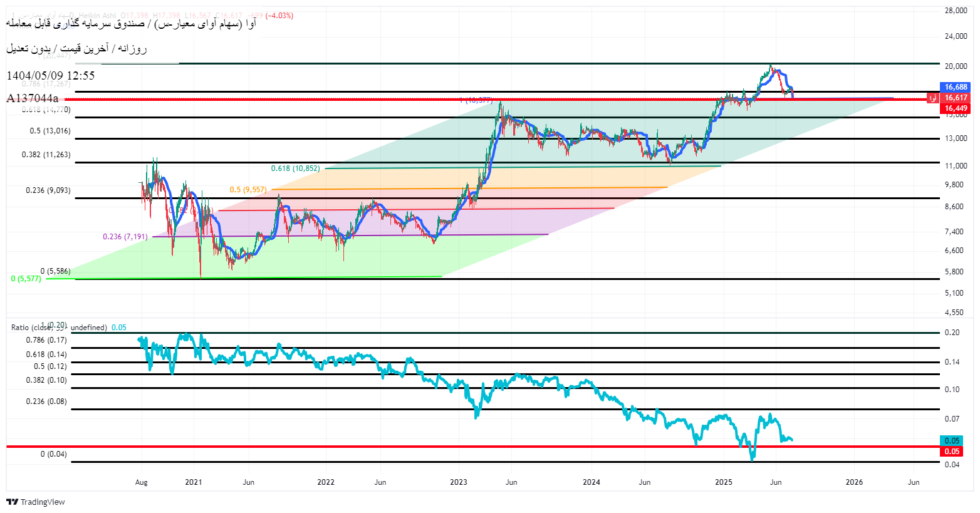Click the 9,800 price axis value
980x513 pixels.
pyautogui.click(x=954, y=185)
